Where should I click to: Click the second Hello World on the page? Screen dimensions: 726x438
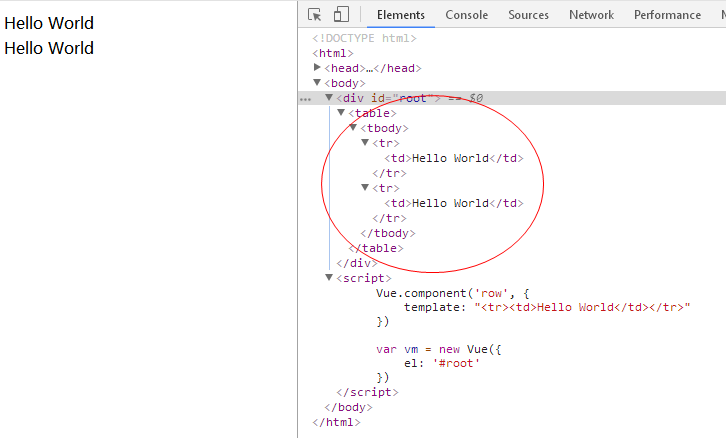49,48
